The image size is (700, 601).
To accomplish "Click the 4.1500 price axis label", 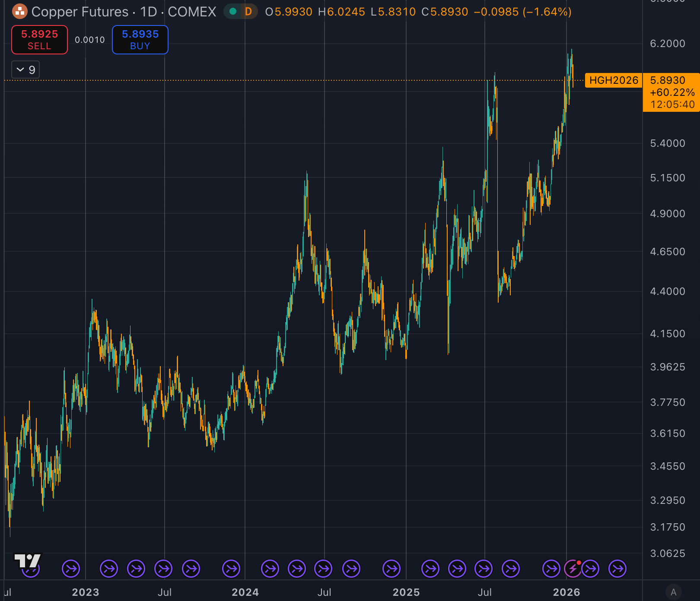I will [668, 334].
